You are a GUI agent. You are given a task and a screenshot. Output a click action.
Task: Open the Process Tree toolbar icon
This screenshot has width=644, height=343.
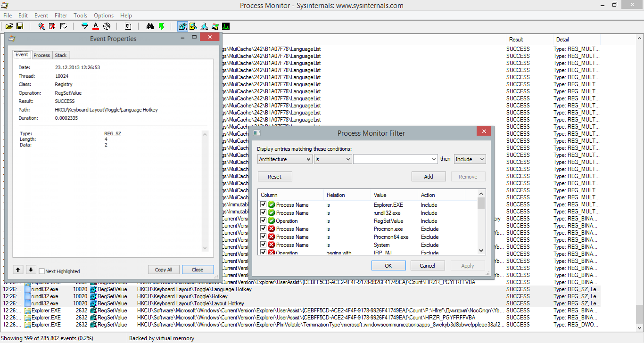point(128,26)
